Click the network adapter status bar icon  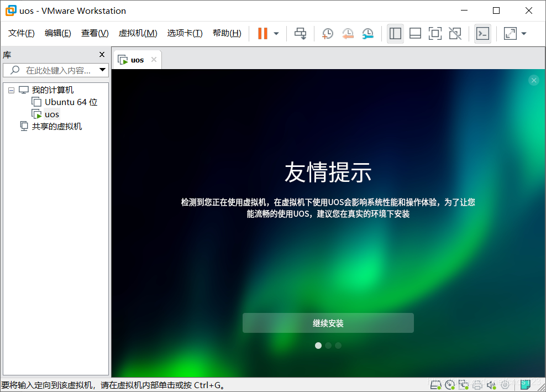click(x=464, y=385)
